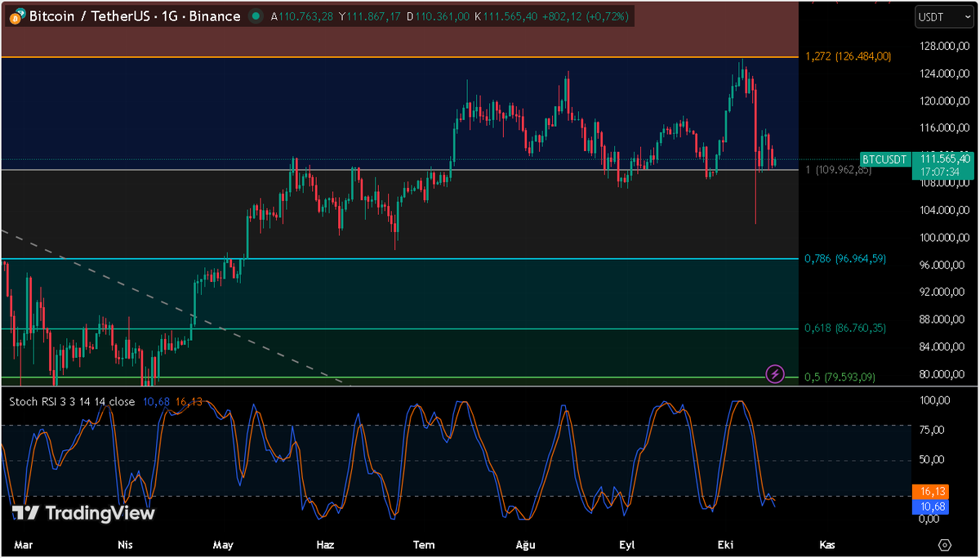Click the Tem month on time axis

pyautogui.click(x=424, y=545)
